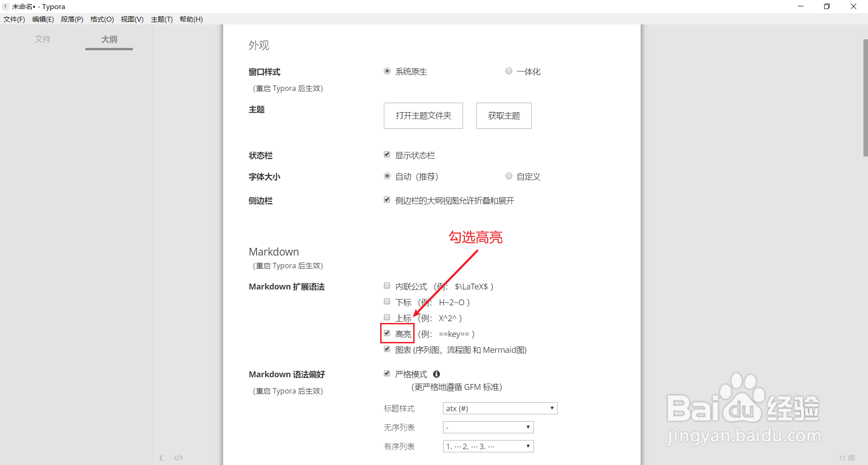The height and width of the screenshot is (465, 868).
Task: Enable the 上标 superscript checkbox
Action: 387,317
